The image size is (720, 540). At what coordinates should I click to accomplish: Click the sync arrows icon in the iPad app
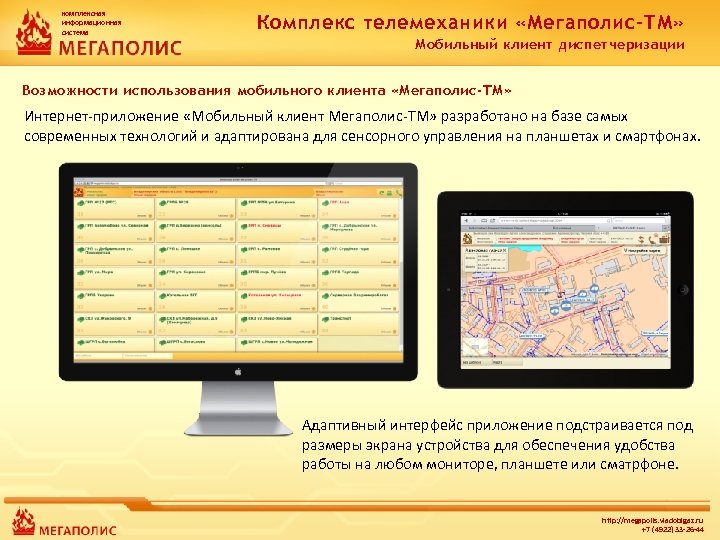[641, 239]
